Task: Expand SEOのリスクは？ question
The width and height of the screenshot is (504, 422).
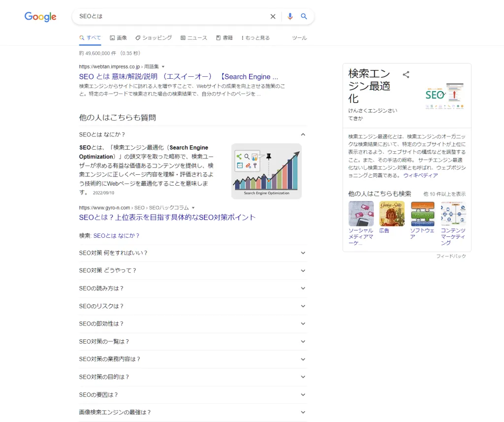Action: pos(193,306)
